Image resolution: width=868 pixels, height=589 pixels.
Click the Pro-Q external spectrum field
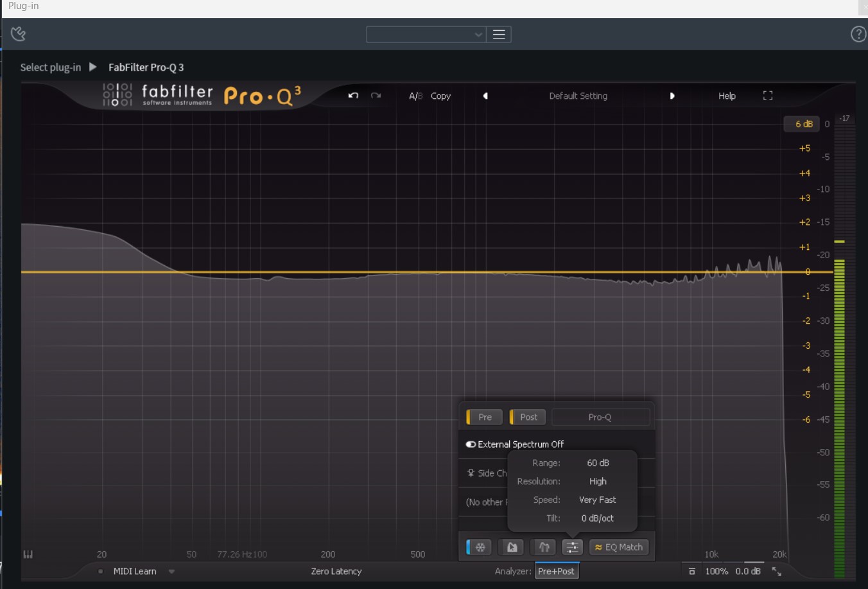pyautogui.click(x=600, y=417)
